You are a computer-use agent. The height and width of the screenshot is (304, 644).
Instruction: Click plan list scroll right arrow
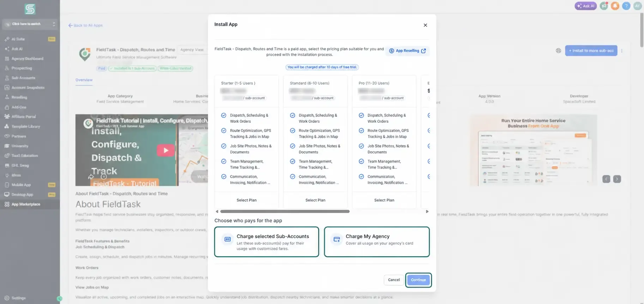pyautogui.click(x=427, y=212)
